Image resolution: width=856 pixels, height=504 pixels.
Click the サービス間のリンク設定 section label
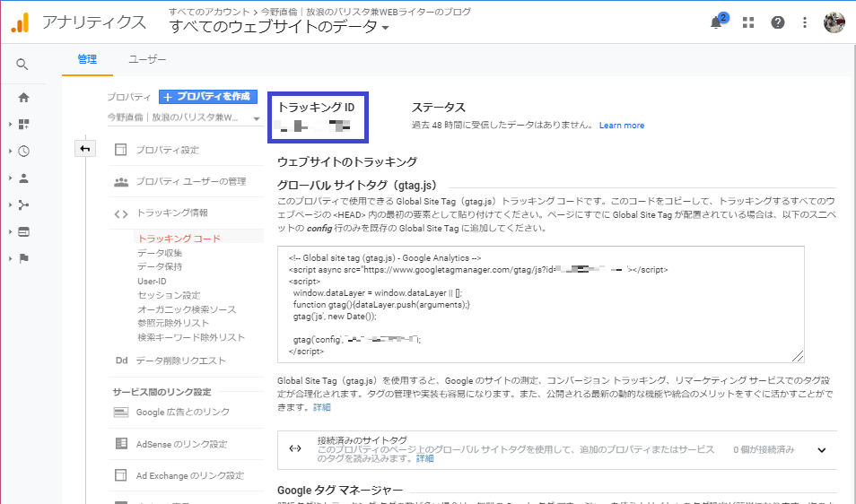pyautogui.click(x=162, y=392)
